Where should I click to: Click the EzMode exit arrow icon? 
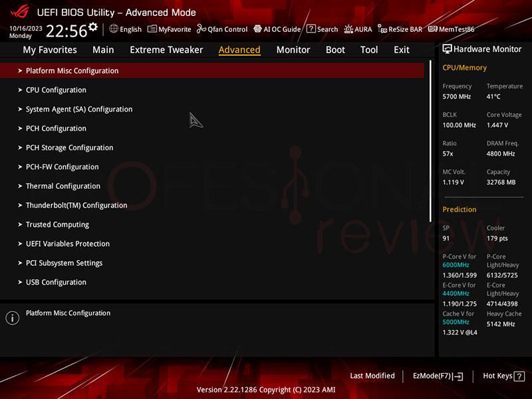click(458, 376)
